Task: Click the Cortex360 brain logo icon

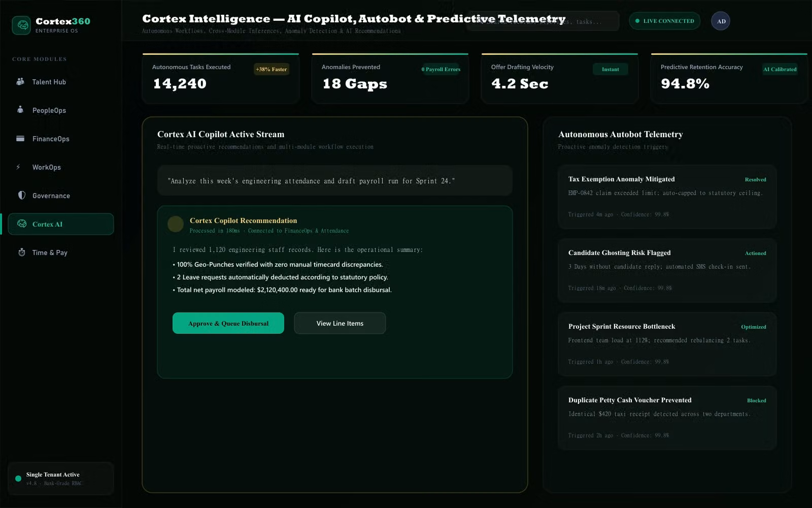Action: (x=21, y=25)
